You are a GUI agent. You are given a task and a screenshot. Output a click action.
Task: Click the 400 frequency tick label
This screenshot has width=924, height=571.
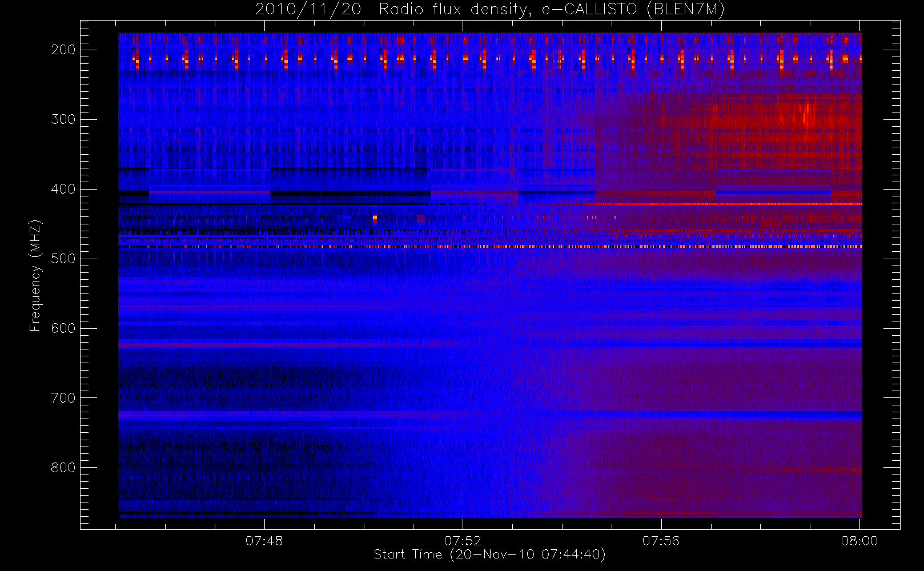point(63,189)
